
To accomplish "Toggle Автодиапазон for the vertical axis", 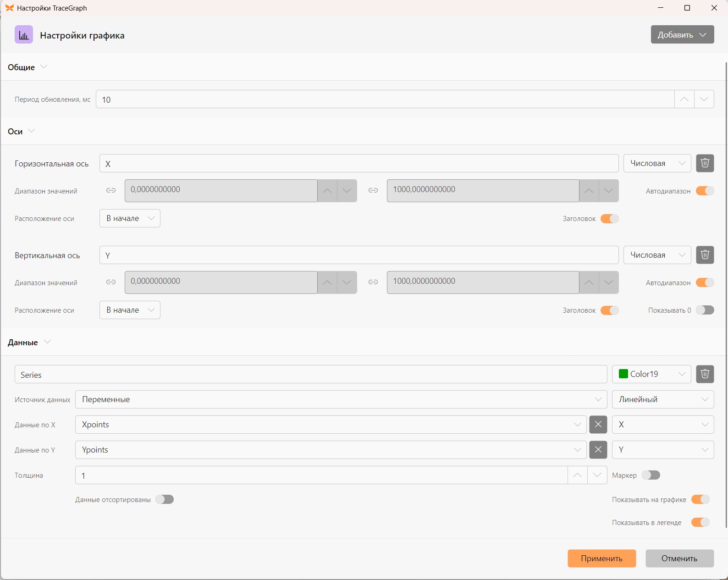I will tap(705, 282).
